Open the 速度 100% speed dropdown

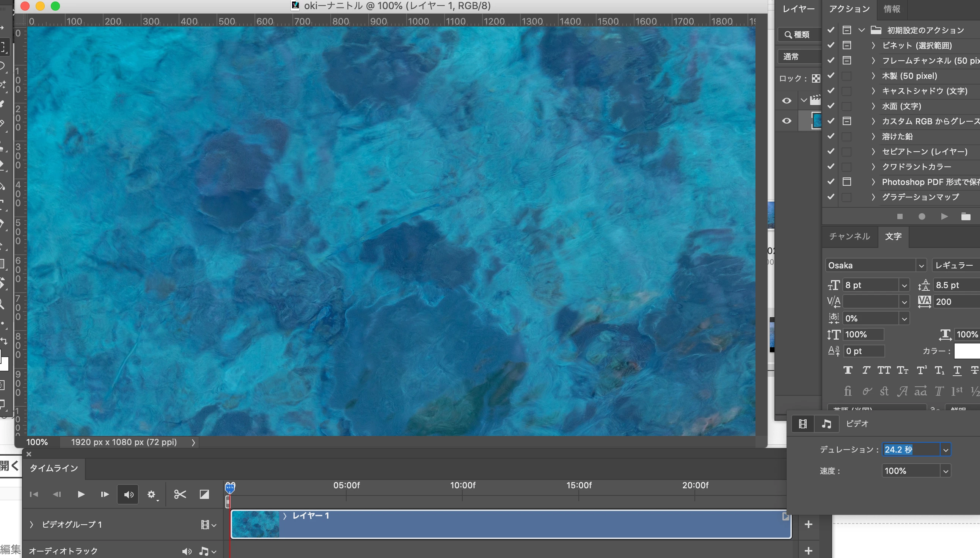pos(945,471)
